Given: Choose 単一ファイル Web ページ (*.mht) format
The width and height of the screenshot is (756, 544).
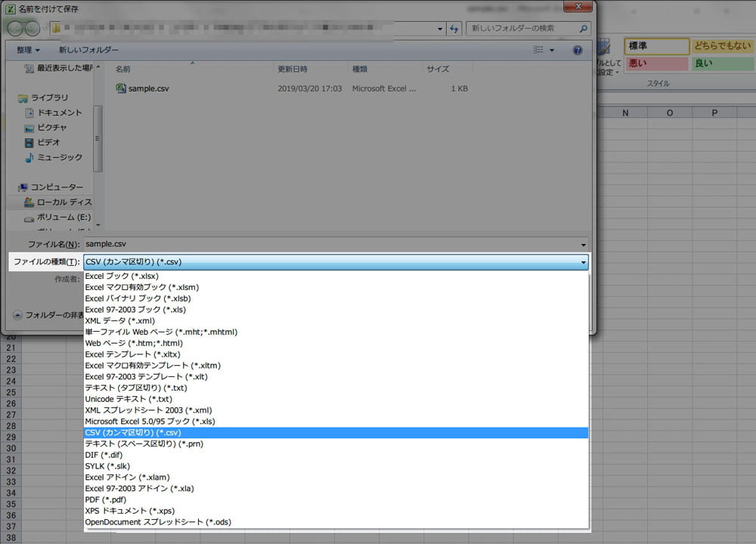Looking at the screenshot, I should tap(336, 332).
